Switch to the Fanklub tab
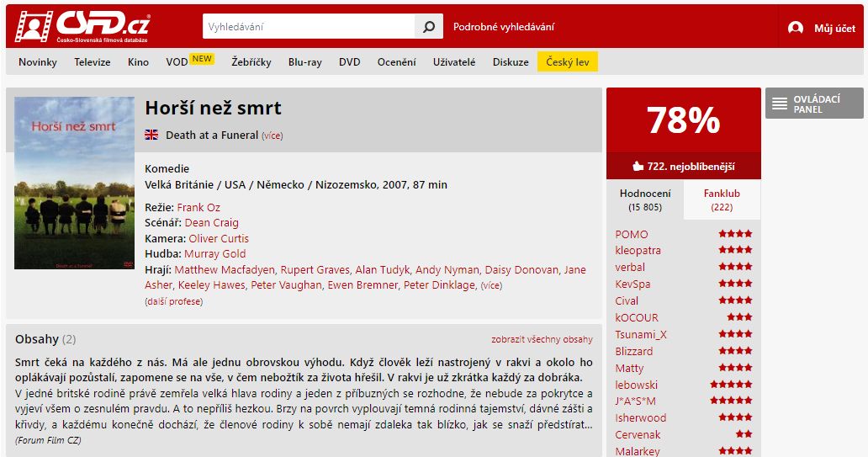The height and width of the screenshot is (457, 868). pyautogui.click(x=722, y=199)
